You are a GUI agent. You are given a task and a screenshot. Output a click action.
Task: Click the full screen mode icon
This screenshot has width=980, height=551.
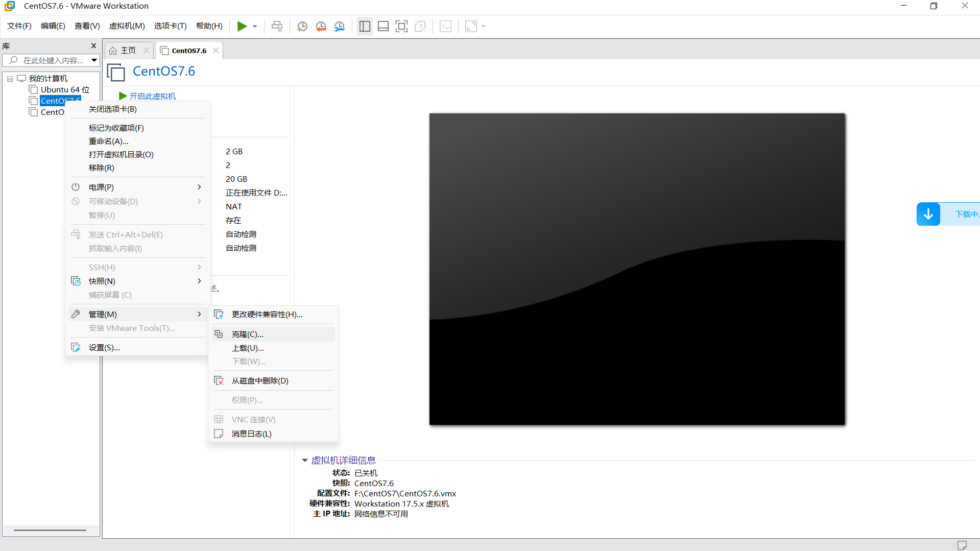[x=402, y=27]
